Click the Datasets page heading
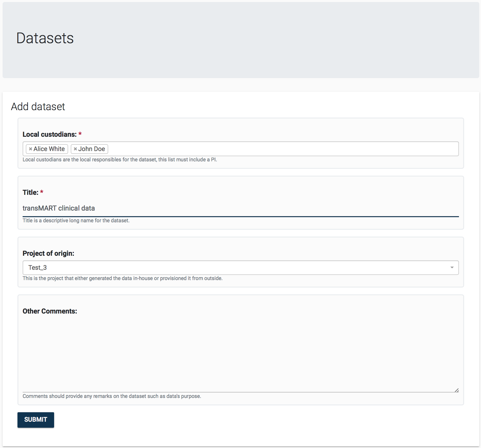The height and width of the screenshot is (448, 481). [45, 38]
